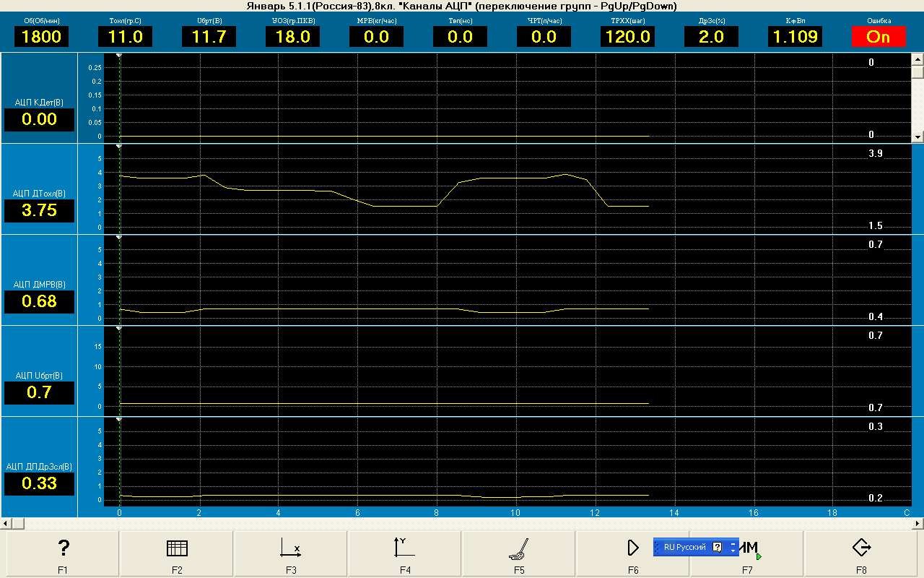
Task: Click the АЦП ДТохл(В) channel label
Action: pyautogui.click(x=40, y=194)
